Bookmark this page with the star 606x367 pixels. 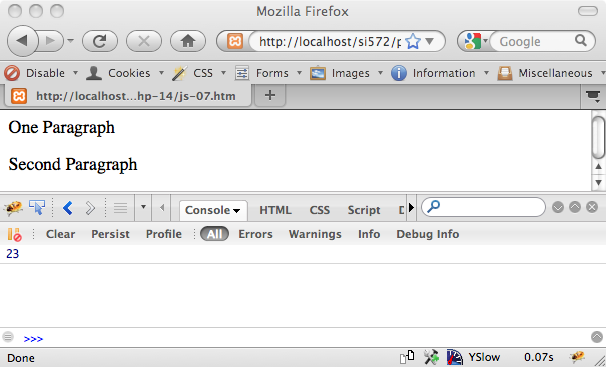(413, 41)
